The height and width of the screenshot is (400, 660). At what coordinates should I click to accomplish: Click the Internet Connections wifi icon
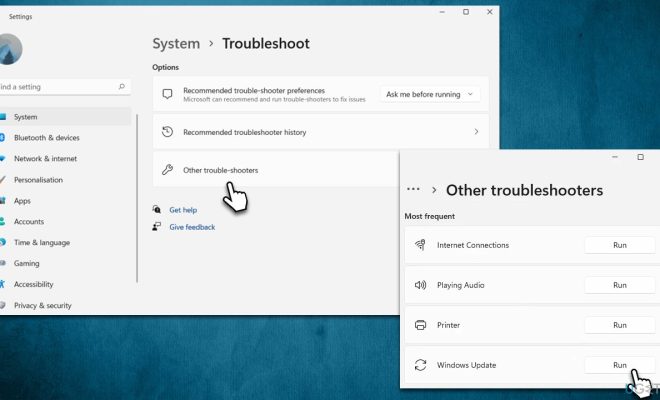click(420, 245)
